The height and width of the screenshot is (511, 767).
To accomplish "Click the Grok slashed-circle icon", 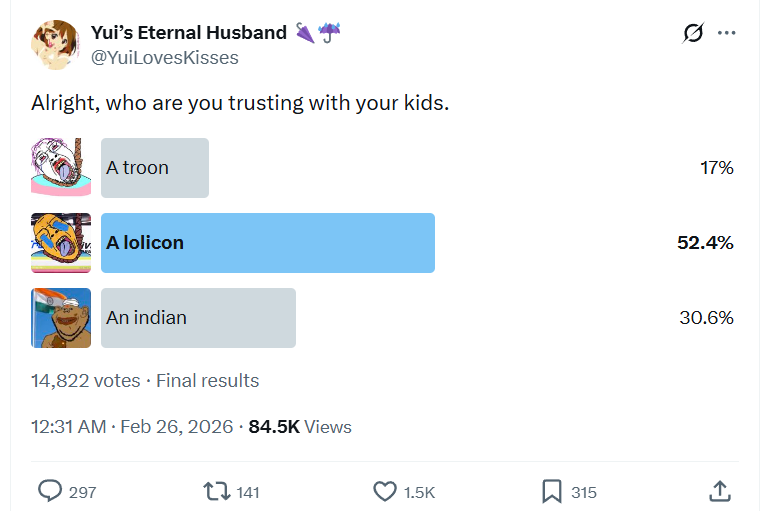I will tap(692, 33).
